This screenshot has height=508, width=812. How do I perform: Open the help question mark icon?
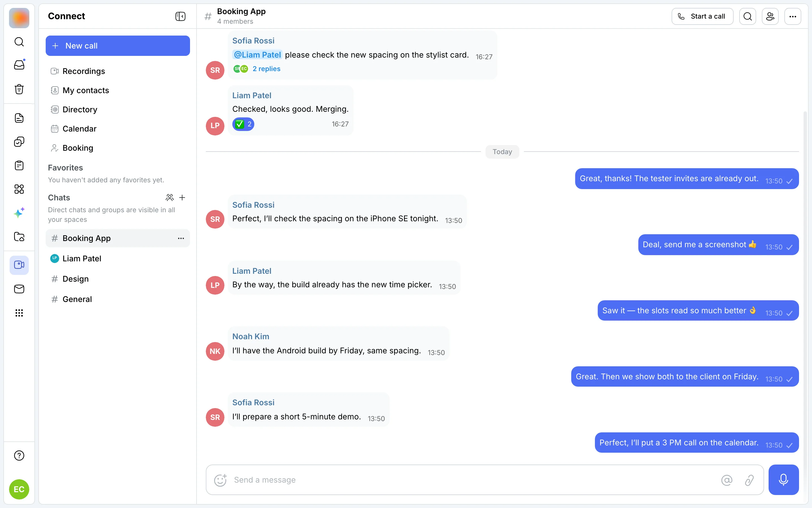pos(19,456)
